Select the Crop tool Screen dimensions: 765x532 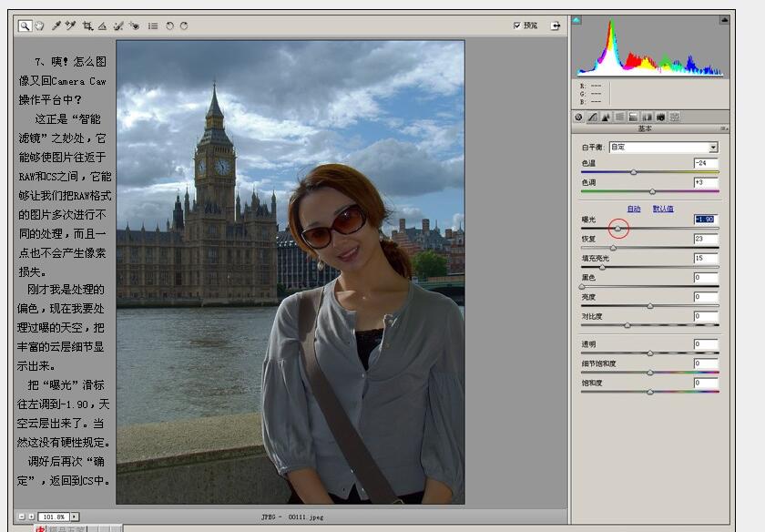click(87, 26)
